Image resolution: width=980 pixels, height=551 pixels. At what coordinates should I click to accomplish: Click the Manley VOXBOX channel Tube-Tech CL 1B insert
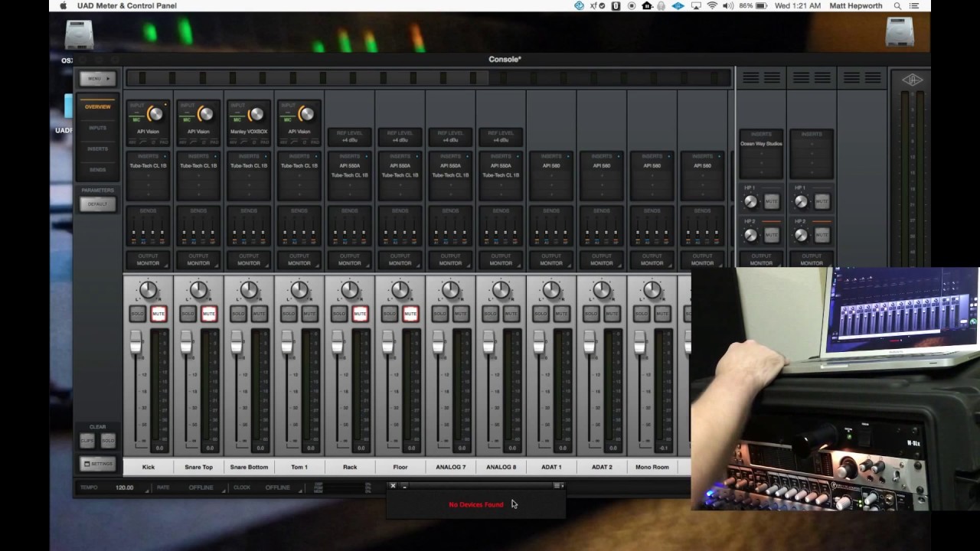click(249, 165)
